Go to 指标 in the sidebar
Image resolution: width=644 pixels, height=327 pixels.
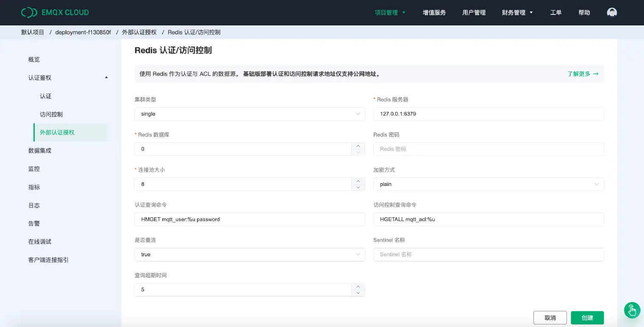[34, 187]
